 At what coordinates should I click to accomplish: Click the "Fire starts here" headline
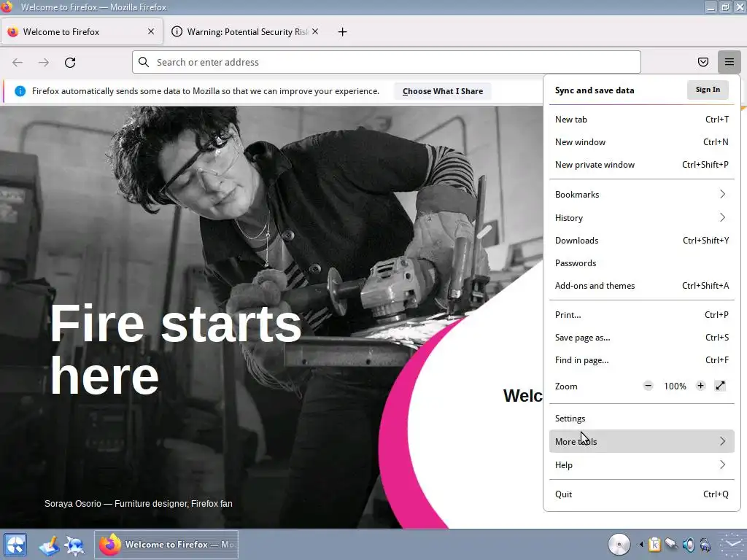pos(175,349)
